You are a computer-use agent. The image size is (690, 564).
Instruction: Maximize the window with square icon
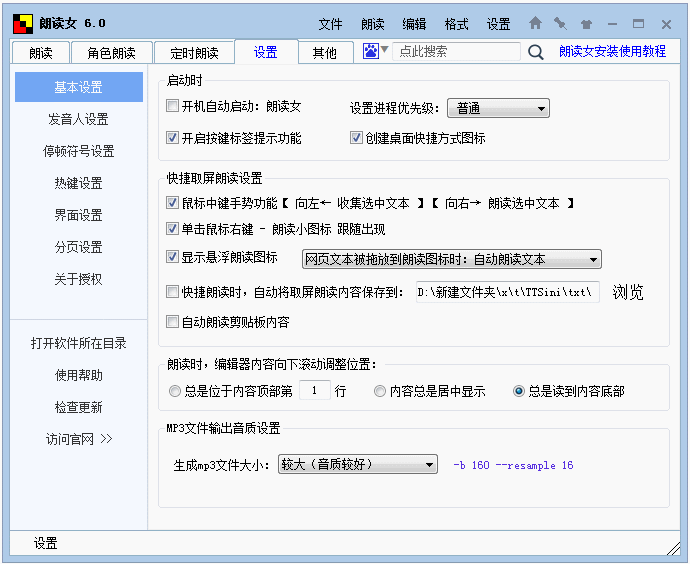(639, 24)
